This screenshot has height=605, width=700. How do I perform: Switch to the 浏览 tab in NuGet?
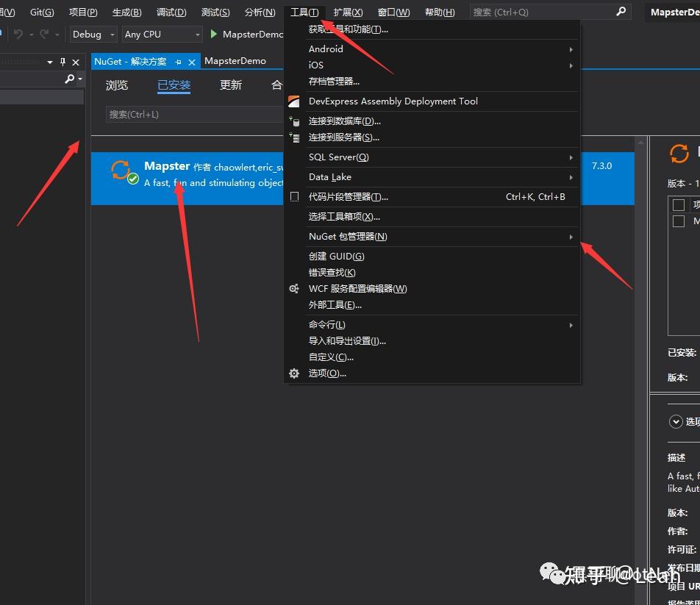point(117,85)
